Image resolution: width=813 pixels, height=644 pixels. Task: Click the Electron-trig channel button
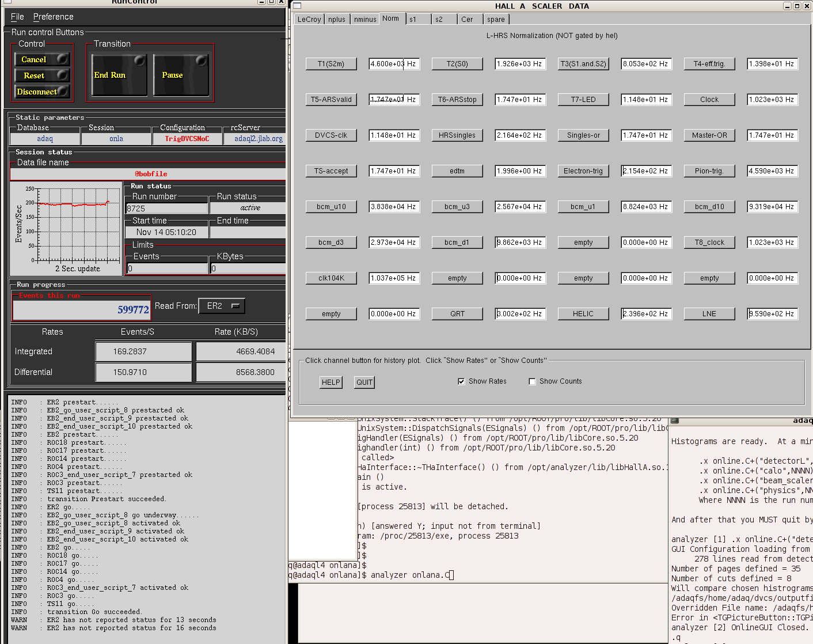point(583,171)
